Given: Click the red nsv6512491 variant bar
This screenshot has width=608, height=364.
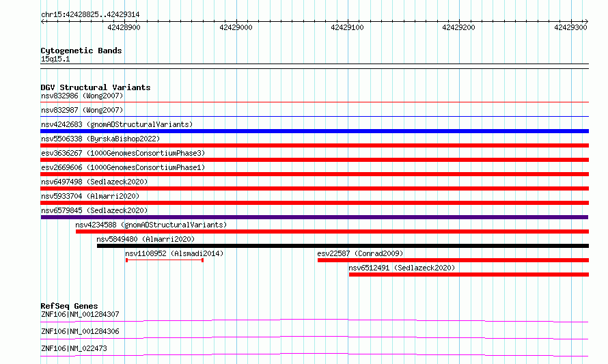Looking at the screenshot, I should click(x=469, y=275).
